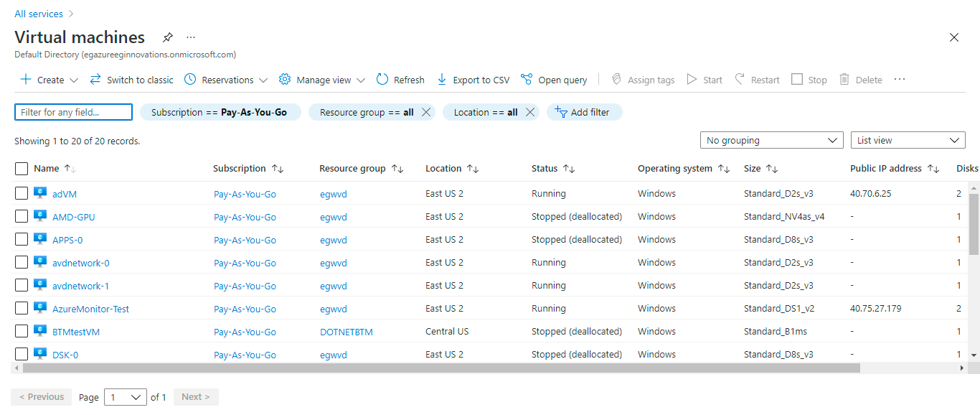Check the DSK-0 row checkbox
Screen dimensions: 980x415
click(22, 354)
